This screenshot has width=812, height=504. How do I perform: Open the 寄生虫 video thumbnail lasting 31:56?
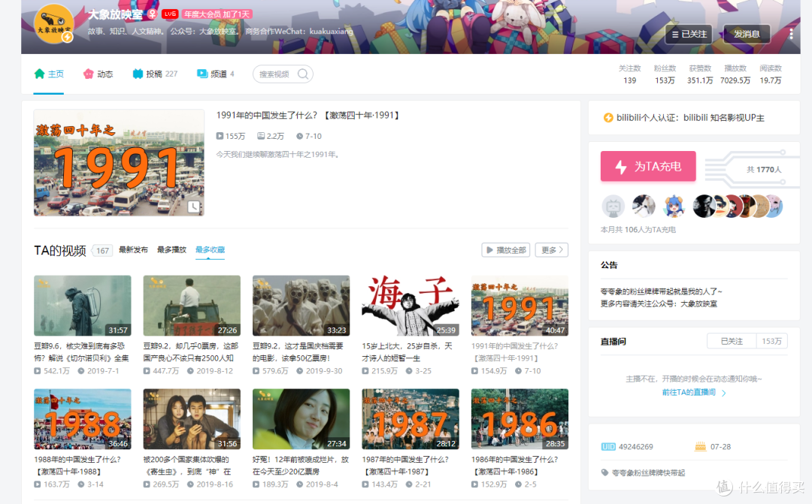[192, 419]
